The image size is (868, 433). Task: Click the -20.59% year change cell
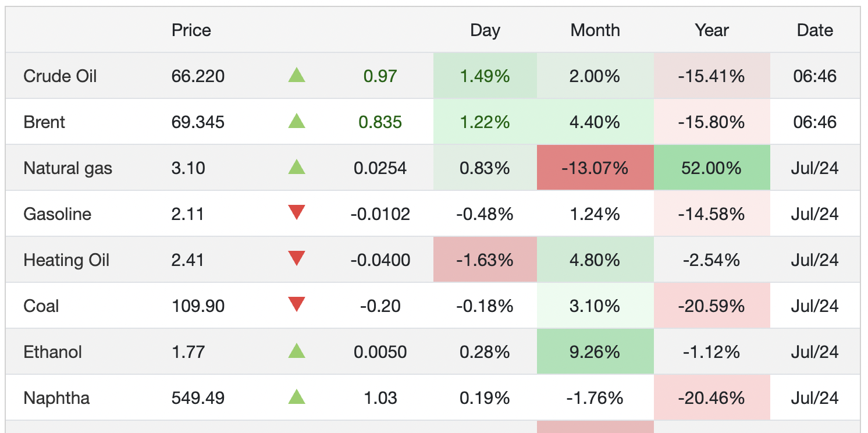coord(712,306)
